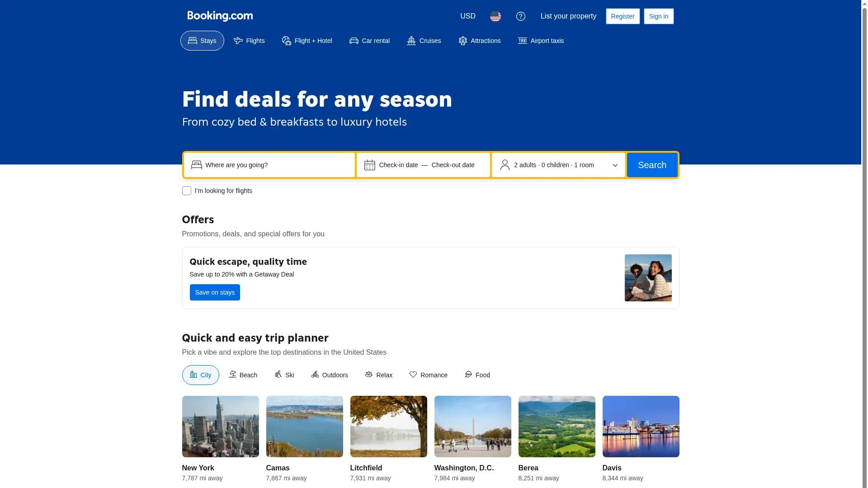Toggle the Ski trip planner category
This screenshot has height=488, width=868.
284,375
